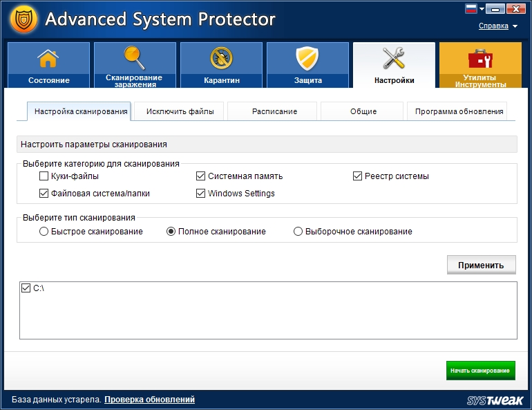Open the shield icon for Защита
532x410 pixels.
tap(307, 59)
